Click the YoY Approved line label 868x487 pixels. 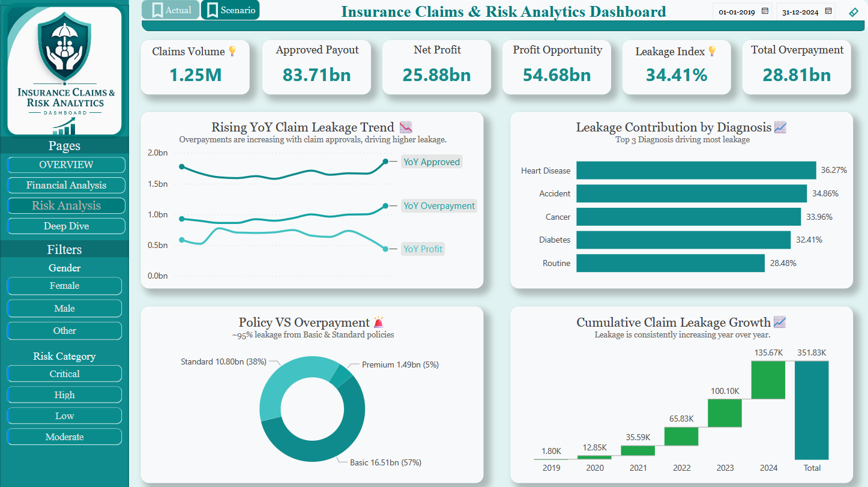[x=432, y=162]
